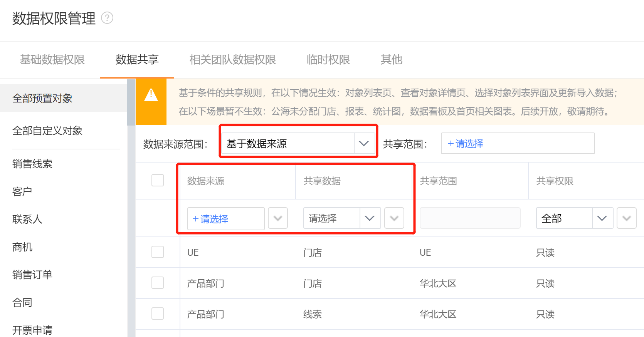Image resolution: width=644 pixels, height=337 pixels.
Task: Click 请选择 filter under 数据来源 column
Action: click(226, 219)
